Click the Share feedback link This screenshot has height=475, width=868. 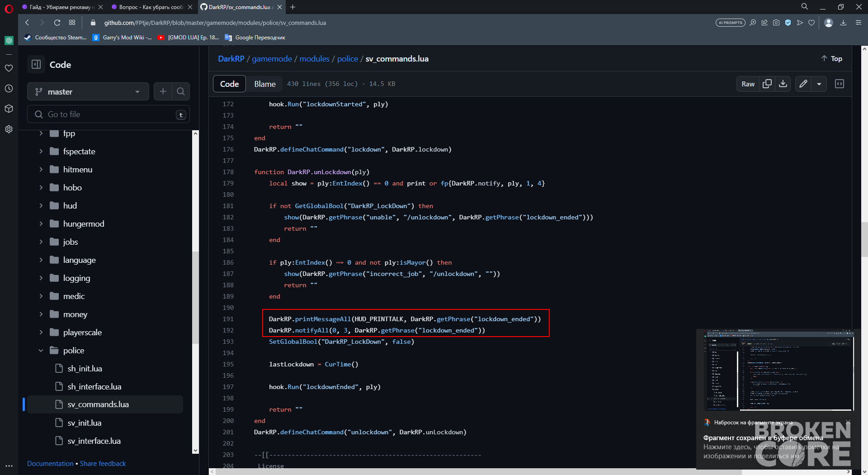tap(103, 464)
